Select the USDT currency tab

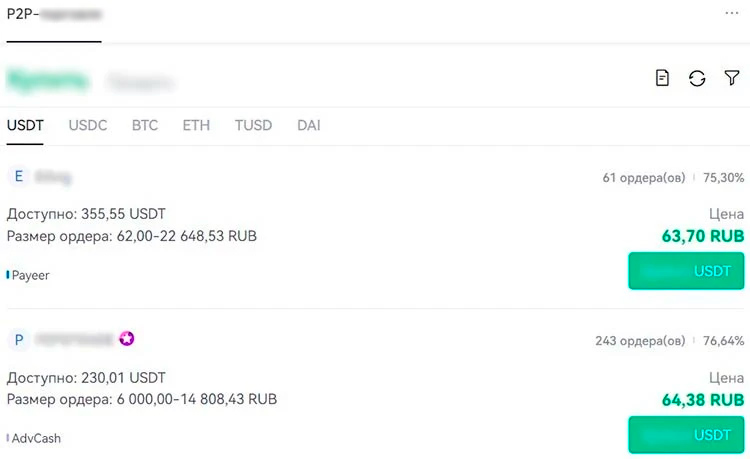25,126
